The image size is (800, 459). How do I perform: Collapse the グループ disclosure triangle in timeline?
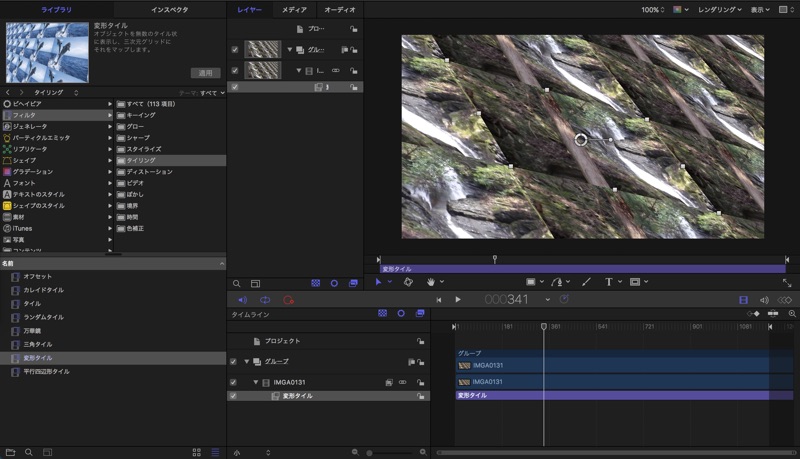[246, 361]
